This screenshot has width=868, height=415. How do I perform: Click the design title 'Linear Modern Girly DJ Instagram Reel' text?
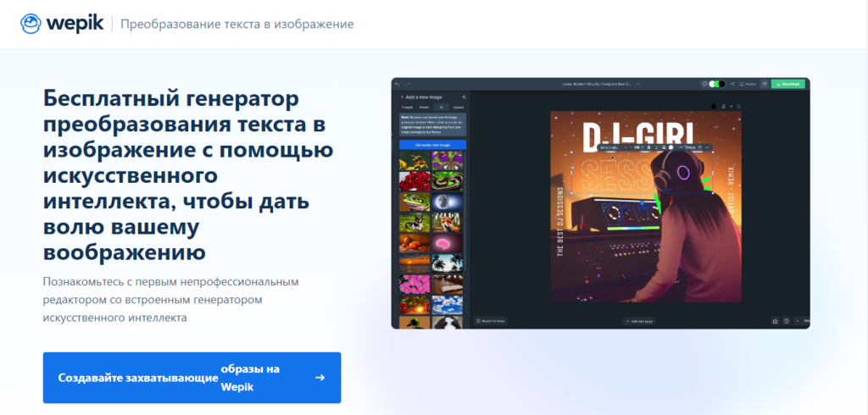point(597,84)
